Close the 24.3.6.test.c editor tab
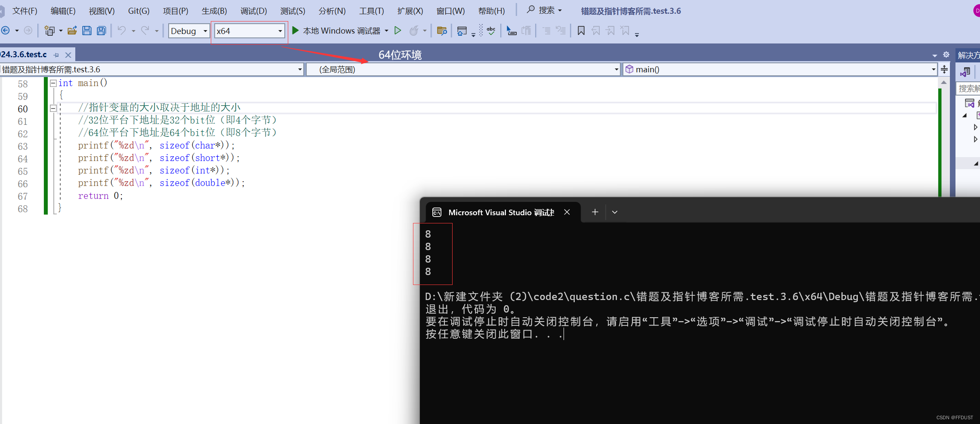 [68, 55]
